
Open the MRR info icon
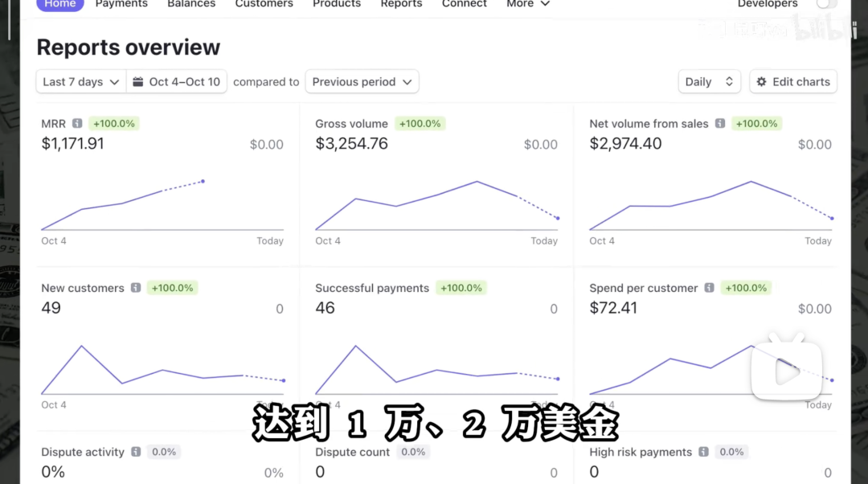[x=77, y=124]
